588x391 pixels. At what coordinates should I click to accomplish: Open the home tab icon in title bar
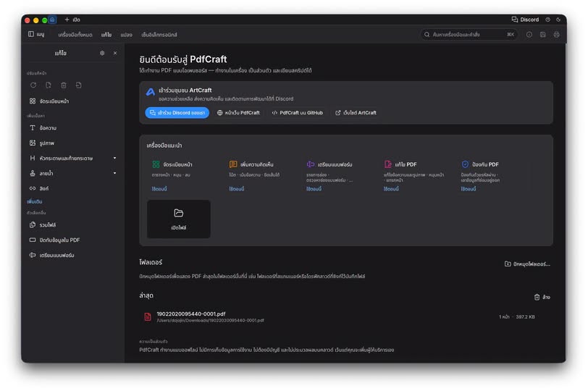53,20
